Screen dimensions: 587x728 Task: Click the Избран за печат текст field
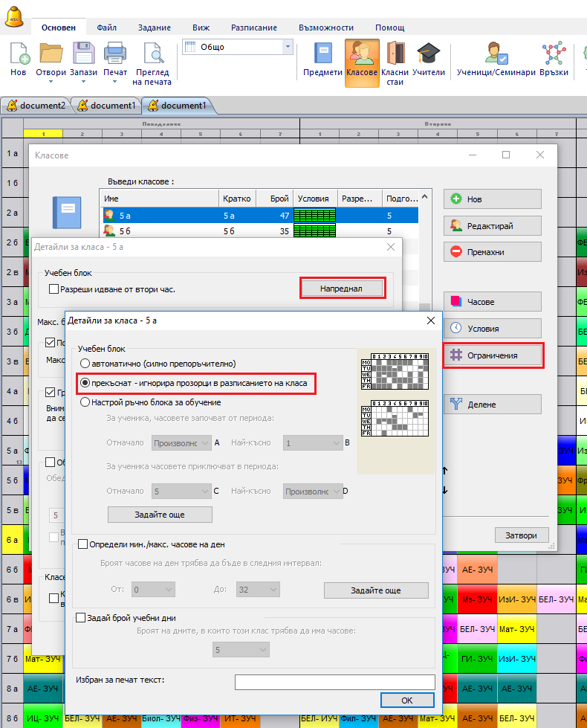[334, 681]
